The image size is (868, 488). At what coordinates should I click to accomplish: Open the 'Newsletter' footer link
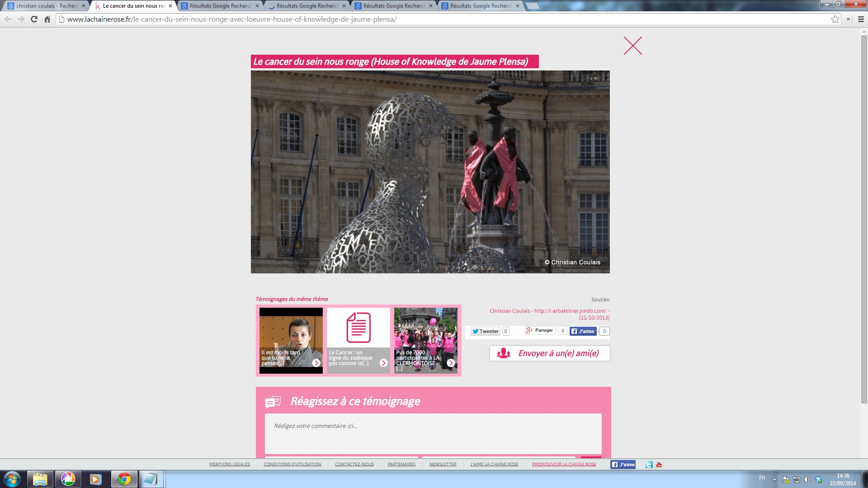coord(443,464)
